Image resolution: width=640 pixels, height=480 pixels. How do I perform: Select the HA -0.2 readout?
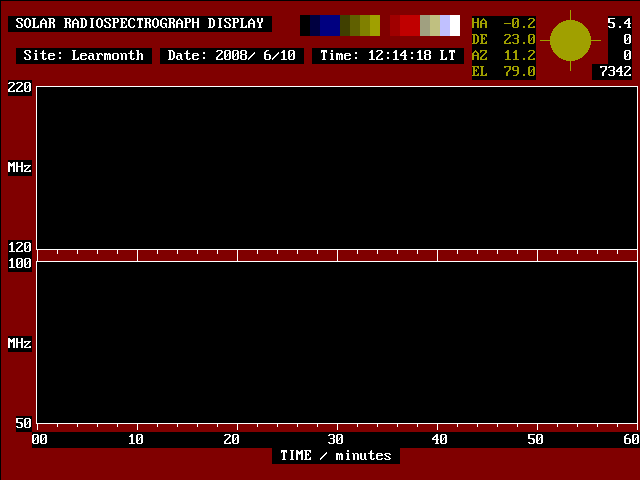tap(504, 24)
